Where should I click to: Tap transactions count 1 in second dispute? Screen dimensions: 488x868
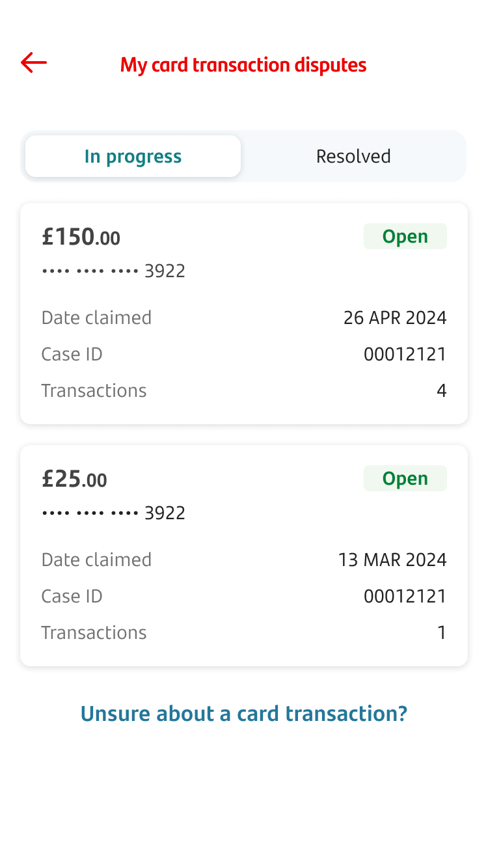click(x=442, y=632)
